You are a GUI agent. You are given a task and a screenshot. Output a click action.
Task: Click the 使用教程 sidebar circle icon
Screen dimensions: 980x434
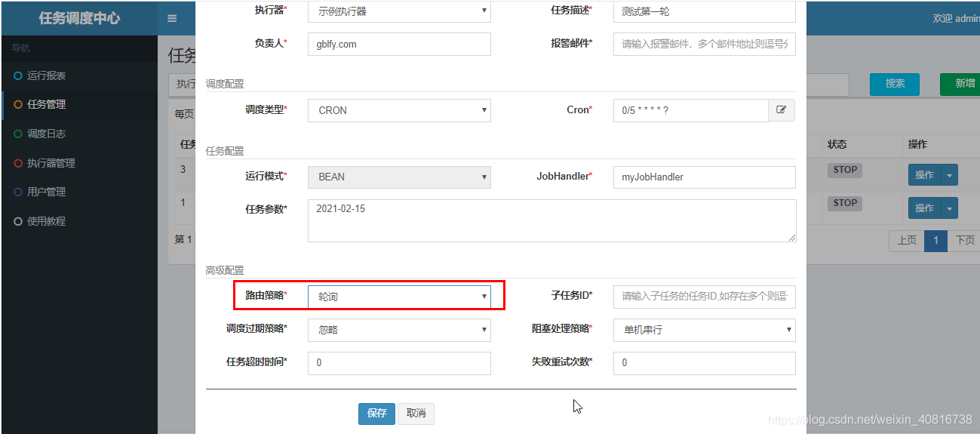click(18, 221)
